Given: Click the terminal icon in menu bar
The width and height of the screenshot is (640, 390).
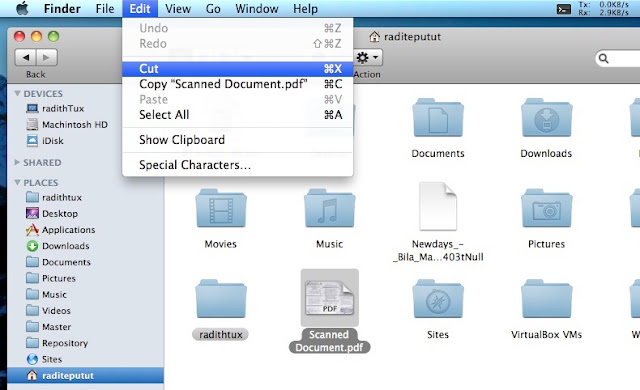Looking at the screenshot, I should click(x=564, y=9).
